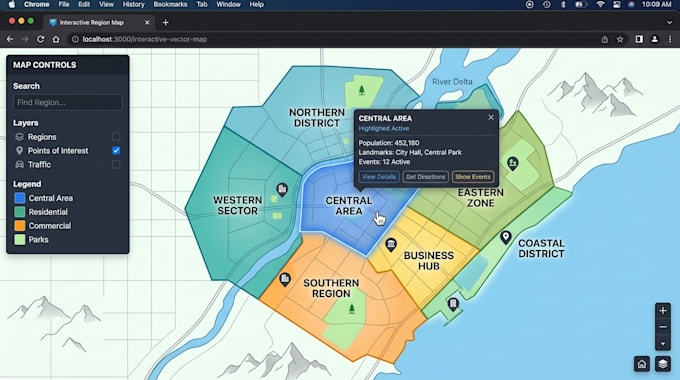This screenshot has width=680, height=380.
Task: Click the Show Events button
Action: click(x=473, y=177)
